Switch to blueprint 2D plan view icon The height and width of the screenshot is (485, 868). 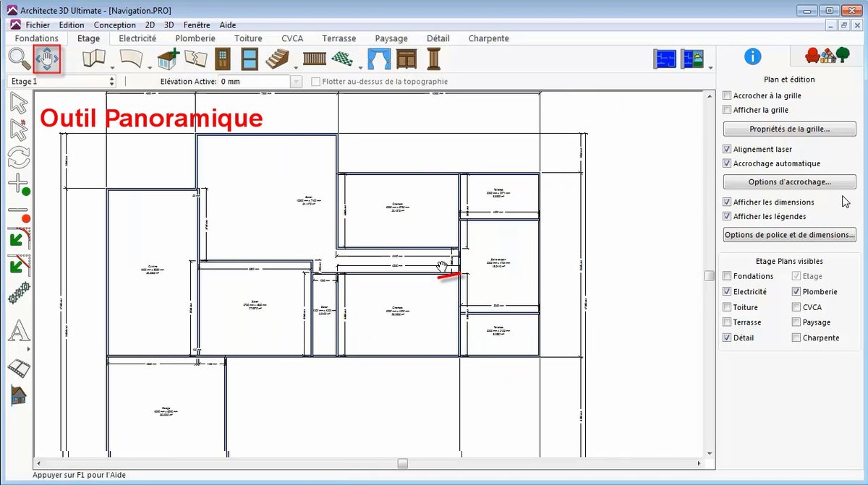point(664,59)
